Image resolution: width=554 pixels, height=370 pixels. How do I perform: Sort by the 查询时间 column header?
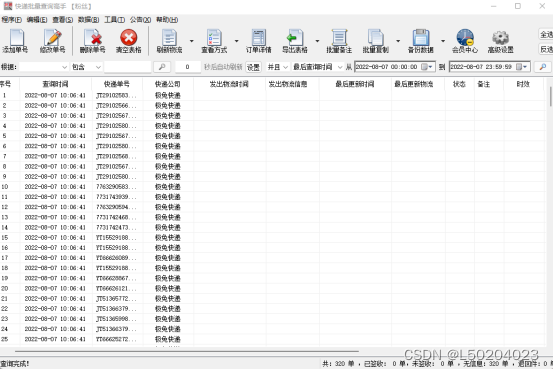[x=55, y=84]
